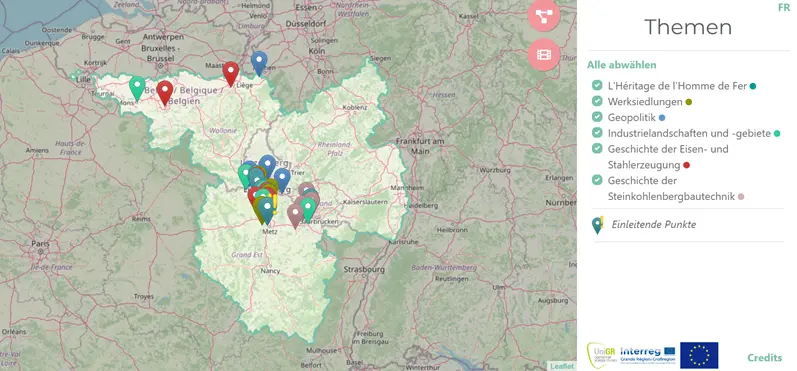The image size is (797, 371).
Task: Click the green pin near Saarbrücken
Action: (308, 209)
